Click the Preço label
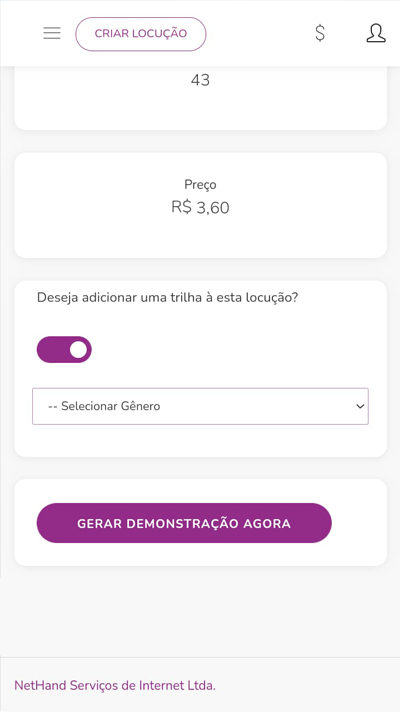 point(200,184)
